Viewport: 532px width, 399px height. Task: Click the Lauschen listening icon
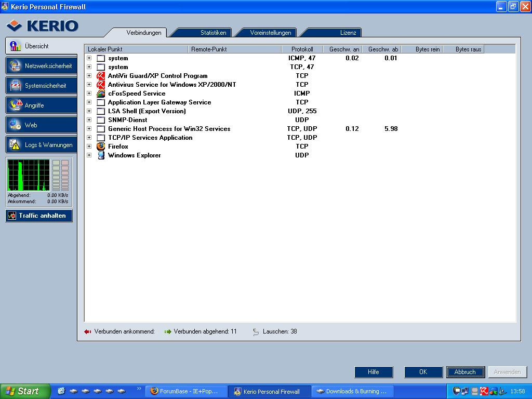pyautogui.click(x=256, y=332)
